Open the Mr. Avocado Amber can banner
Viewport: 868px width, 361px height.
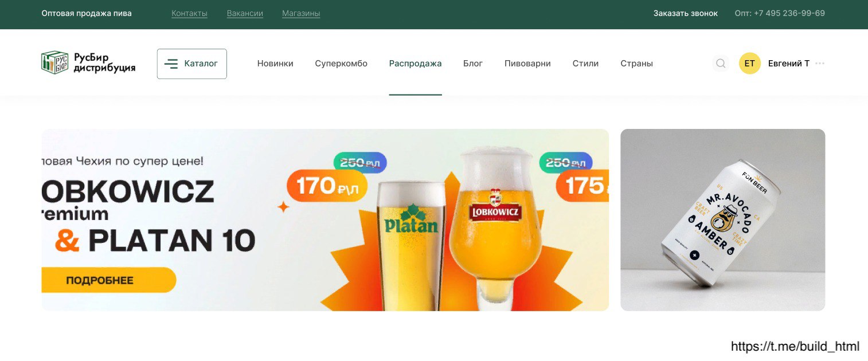click(x=723, y=220)
